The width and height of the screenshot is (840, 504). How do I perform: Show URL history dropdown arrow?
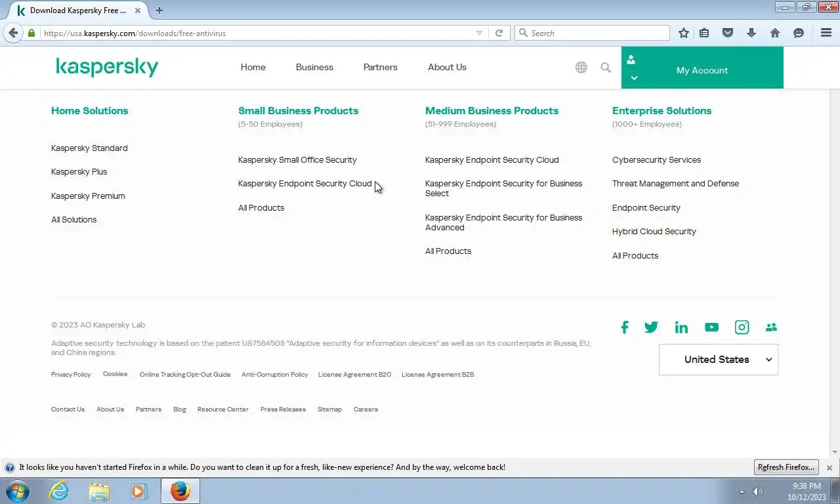[x=479, y=33]
